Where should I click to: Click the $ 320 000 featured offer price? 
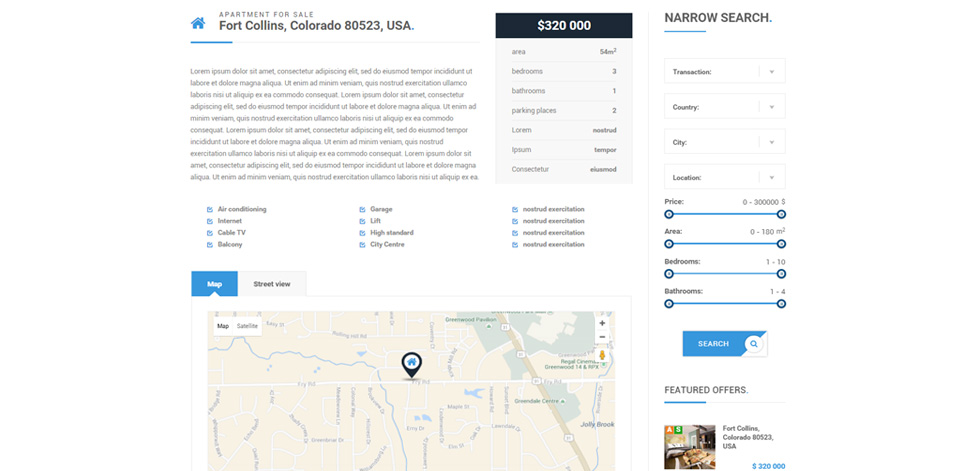769,466
